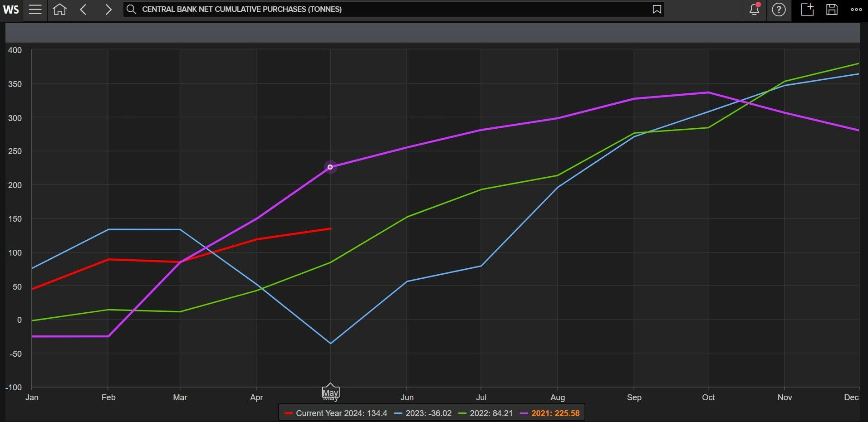Save the current workspace
This screenshot has width=868, height=422.
coord(832,10)
